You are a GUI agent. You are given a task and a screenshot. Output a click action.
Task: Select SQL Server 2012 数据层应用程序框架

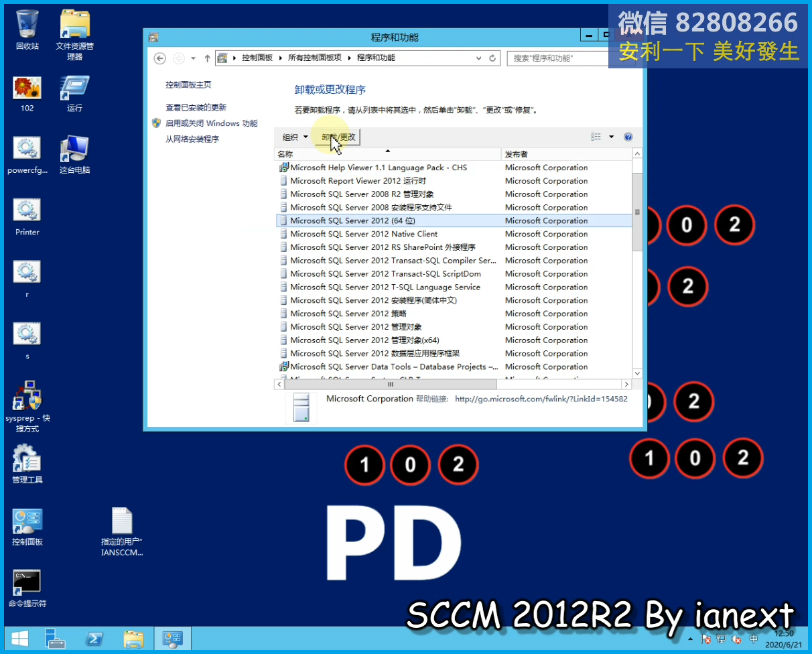454,354
